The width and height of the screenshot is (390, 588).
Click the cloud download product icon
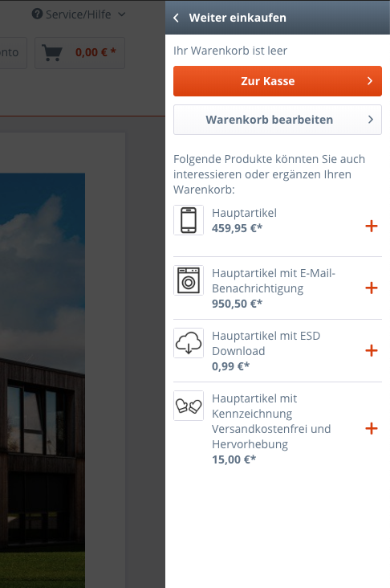pyautogui.click(x=189, y=343)
